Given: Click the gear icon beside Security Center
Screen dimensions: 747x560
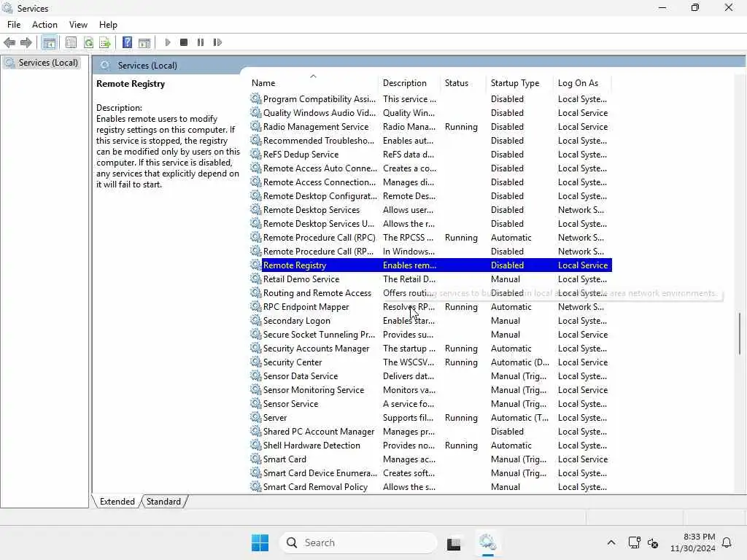Looking at the screenshot, I should 256,362.
